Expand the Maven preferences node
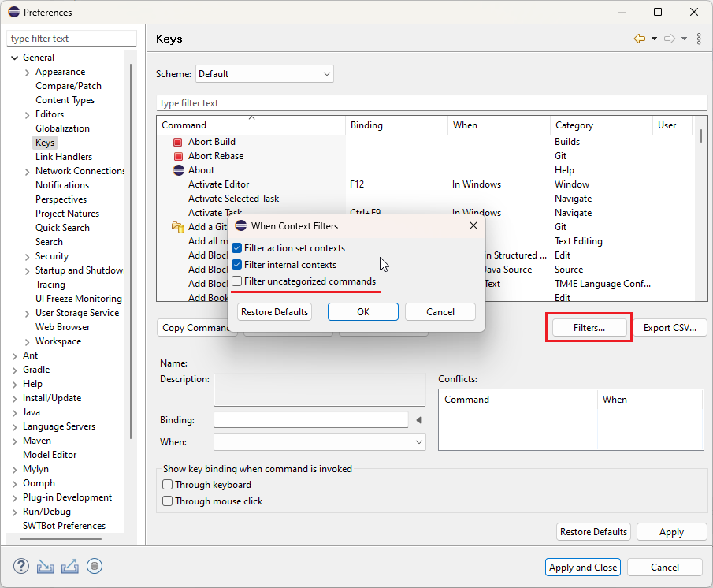Viewport: 713px width, 588px height. 14,441
